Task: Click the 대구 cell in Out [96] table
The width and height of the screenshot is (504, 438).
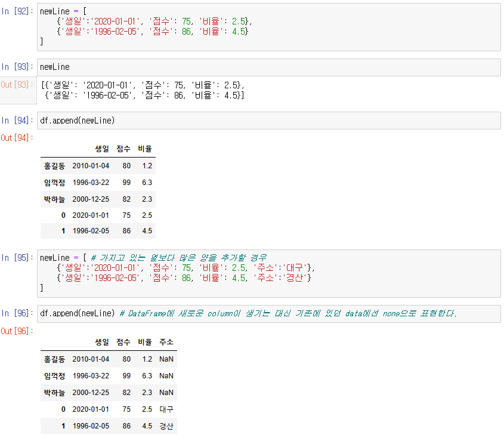Action: click(166, 409)
